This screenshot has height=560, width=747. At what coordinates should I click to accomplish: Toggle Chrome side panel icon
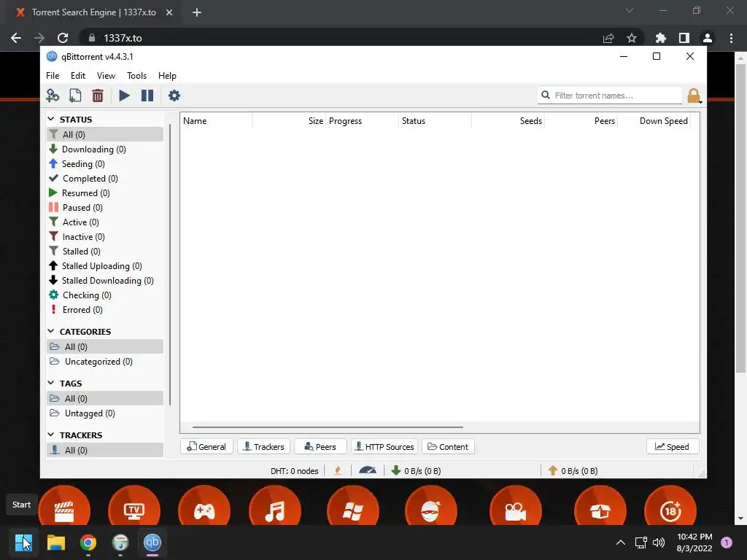coord(684,38)
